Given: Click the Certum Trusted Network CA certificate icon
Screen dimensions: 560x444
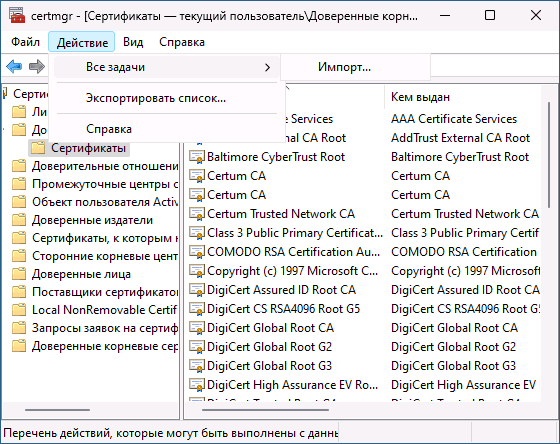Looking at the screenshot, I should (197, 214).
